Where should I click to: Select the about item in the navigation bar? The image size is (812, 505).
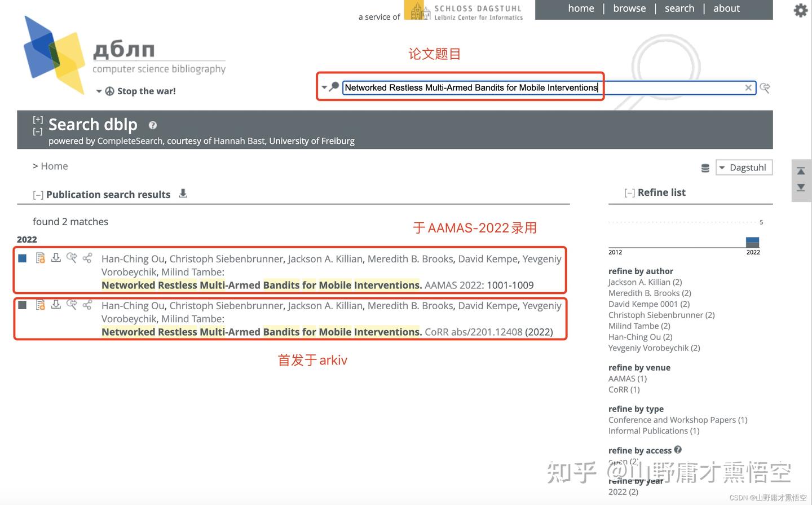point(726,8)
